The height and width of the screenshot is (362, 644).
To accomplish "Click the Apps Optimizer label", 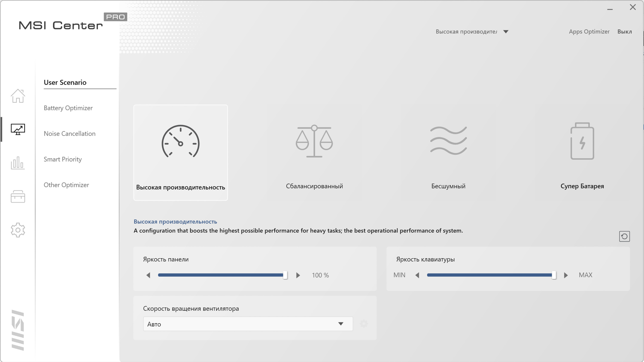I will click(589, 32).
